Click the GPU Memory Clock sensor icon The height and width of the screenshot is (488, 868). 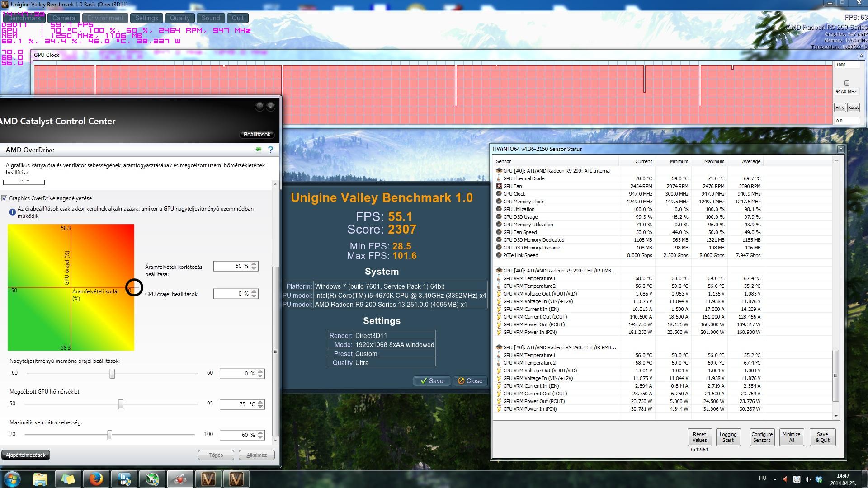pyautogui.click(x=499, y=202)
